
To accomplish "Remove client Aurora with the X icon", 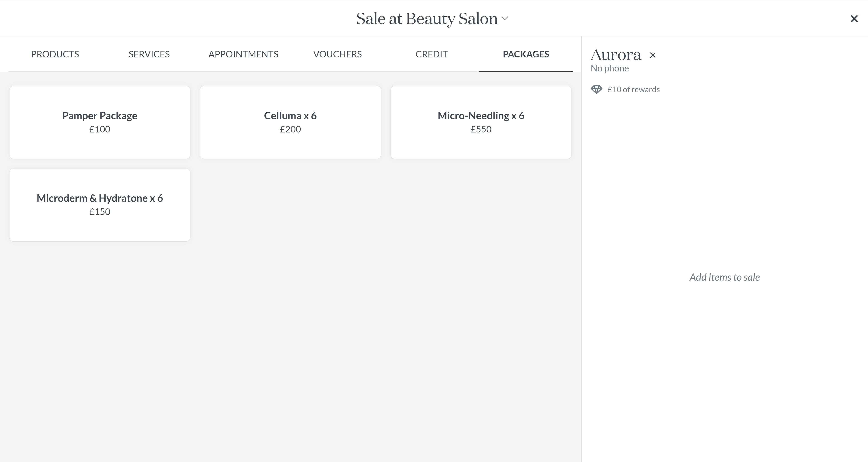I will coord(653,55).
